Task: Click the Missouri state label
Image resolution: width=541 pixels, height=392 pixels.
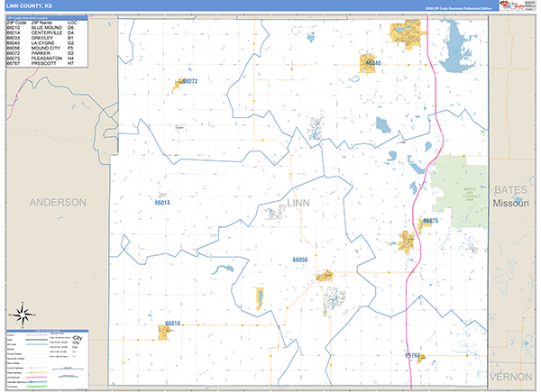Action: pyautogui.click(x=510, y=204)
